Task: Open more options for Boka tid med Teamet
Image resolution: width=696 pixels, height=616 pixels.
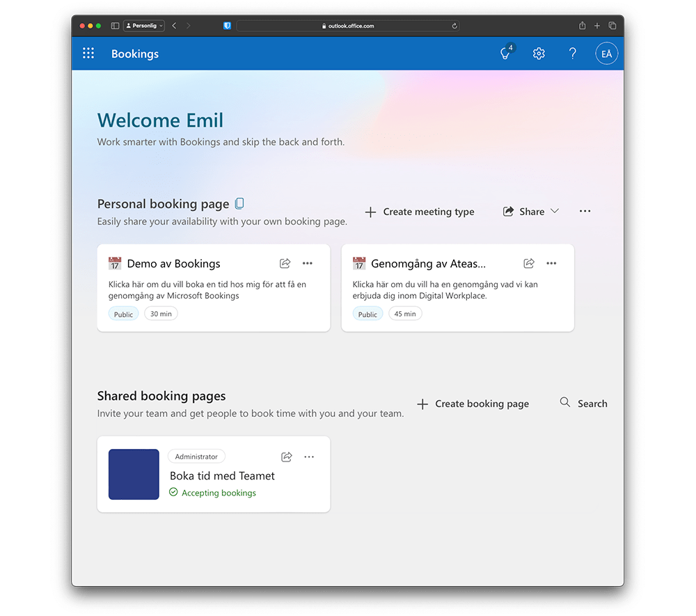Action: 309,457
